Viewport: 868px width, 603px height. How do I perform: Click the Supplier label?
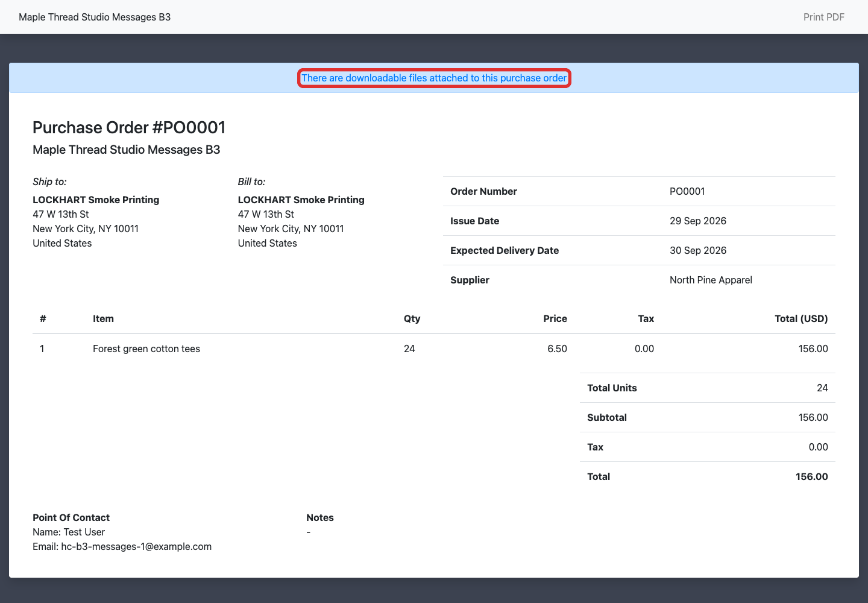[470, 280]
